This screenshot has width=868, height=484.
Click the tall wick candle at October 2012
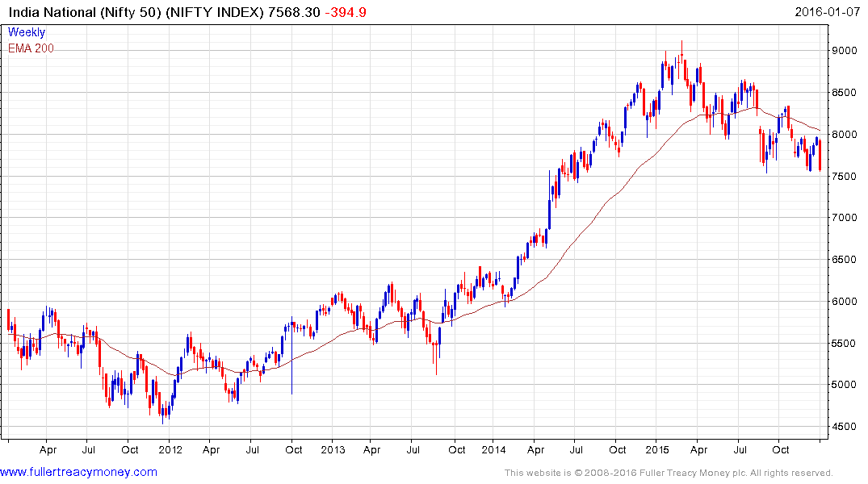pyautogui.click(x=291, y=356)
